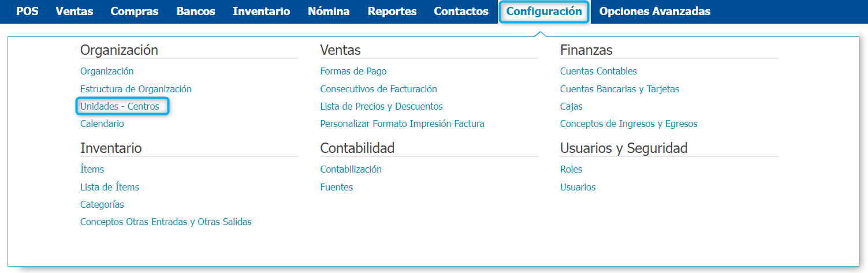Open the POS menu

[x=27, y=11]
